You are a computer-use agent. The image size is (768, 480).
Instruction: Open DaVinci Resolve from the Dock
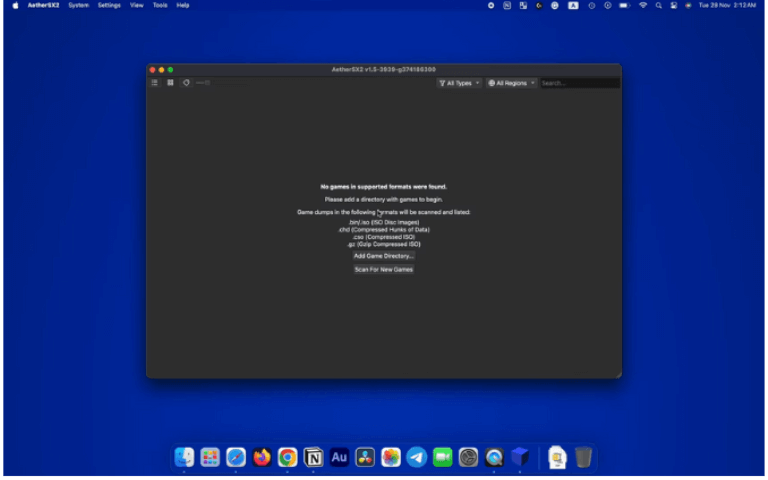point(365,457)
